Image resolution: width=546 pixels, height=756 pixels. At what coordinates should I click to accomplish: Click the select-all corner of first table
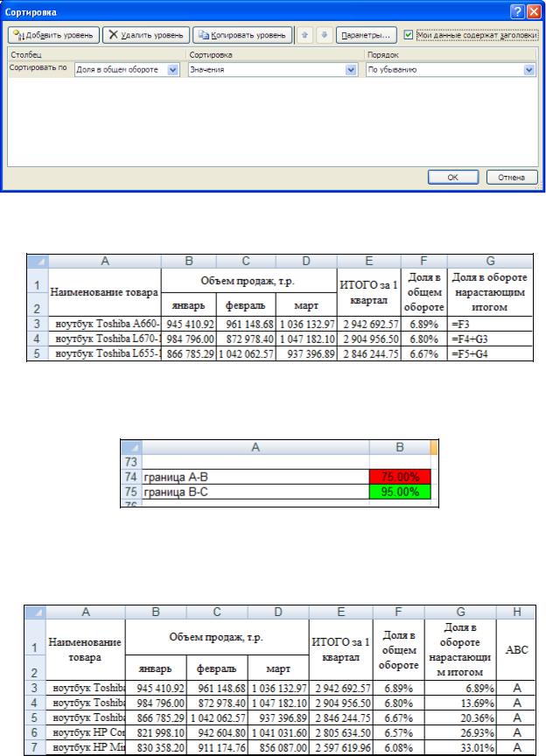38,262
